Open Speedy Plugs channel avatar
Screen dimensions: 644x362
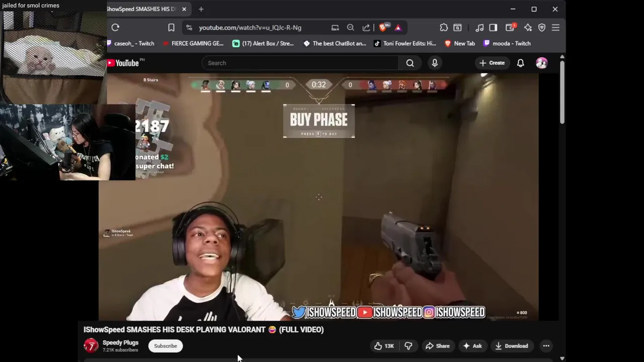(91, 346)
